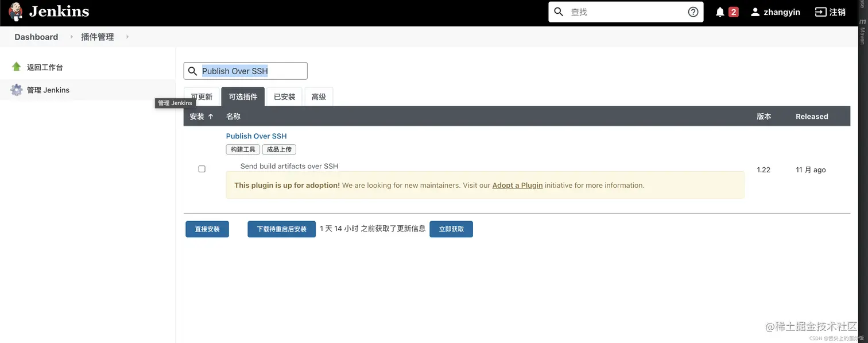Expand the 插件管理 breadcrumb chevron

pos(127,37)
